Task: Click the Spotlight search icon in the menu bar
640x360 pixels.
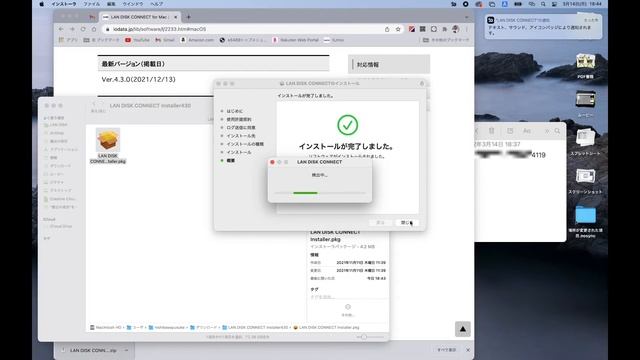Action: [x=543, y=4]
